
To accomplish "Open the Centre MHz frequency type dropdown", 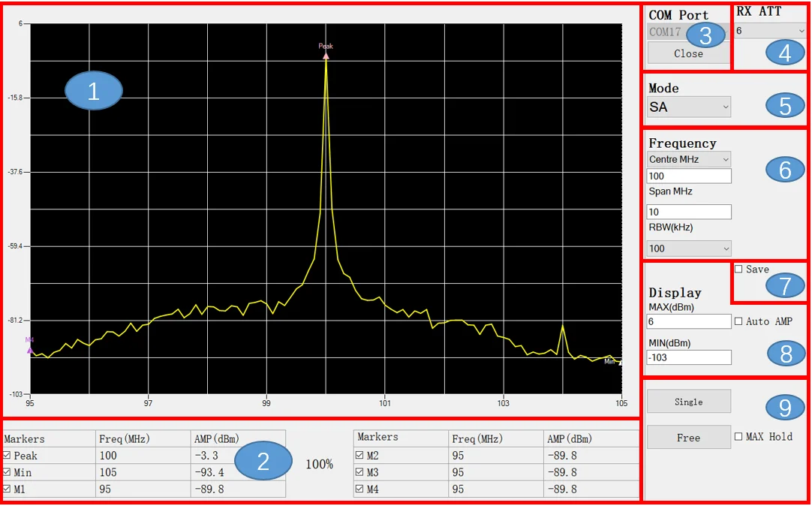I will point(689,159).
